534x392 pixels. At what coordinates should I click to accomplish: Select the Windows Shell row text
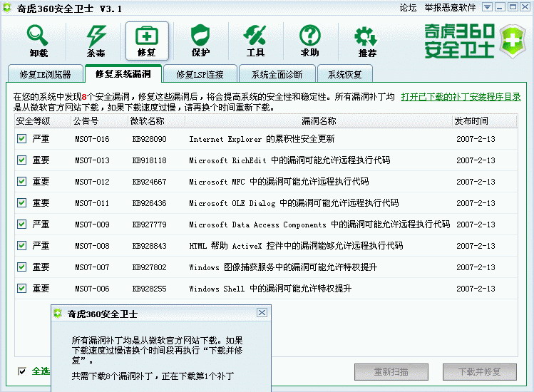point(270,289)
